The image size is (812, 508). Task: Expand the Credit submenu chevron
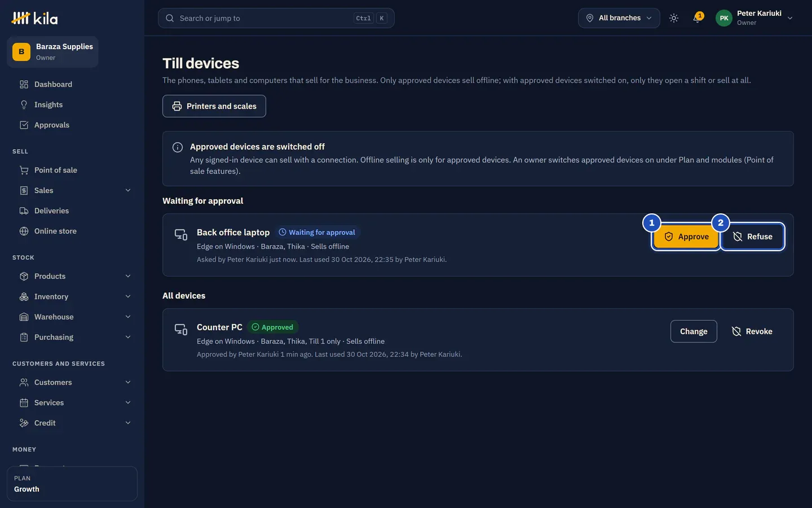point(128,423)
